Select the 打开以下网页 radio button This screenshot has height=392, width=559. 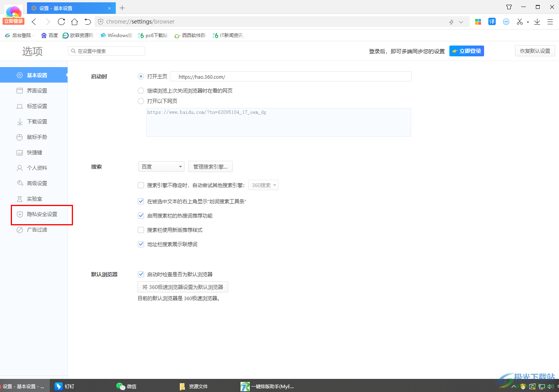(x=141, y=101)
